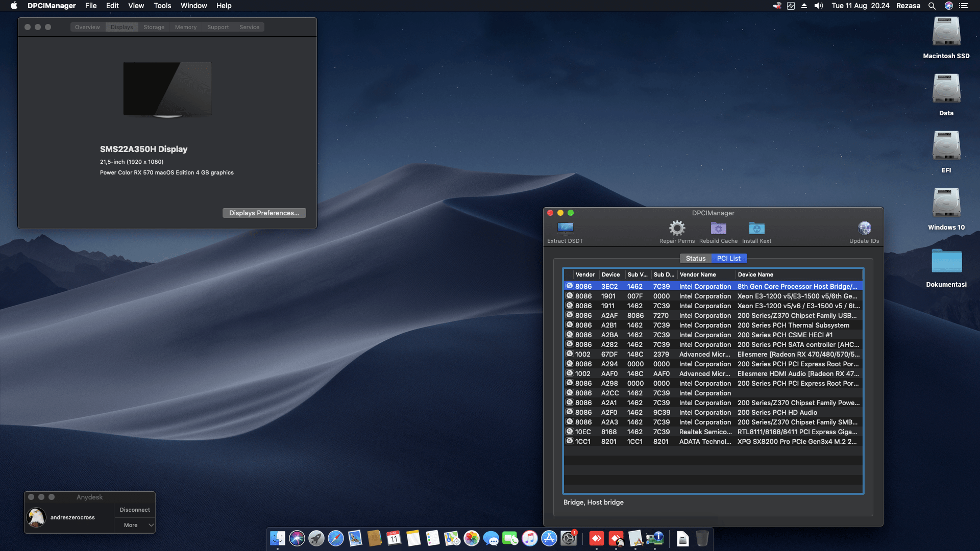This screenshot has width=980, height=551.
Task: Open System Preferences in the Dock
Action: point(568,538)
